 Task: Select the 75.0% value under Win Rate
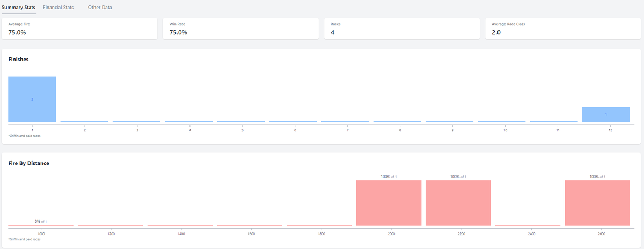(178, 32)
